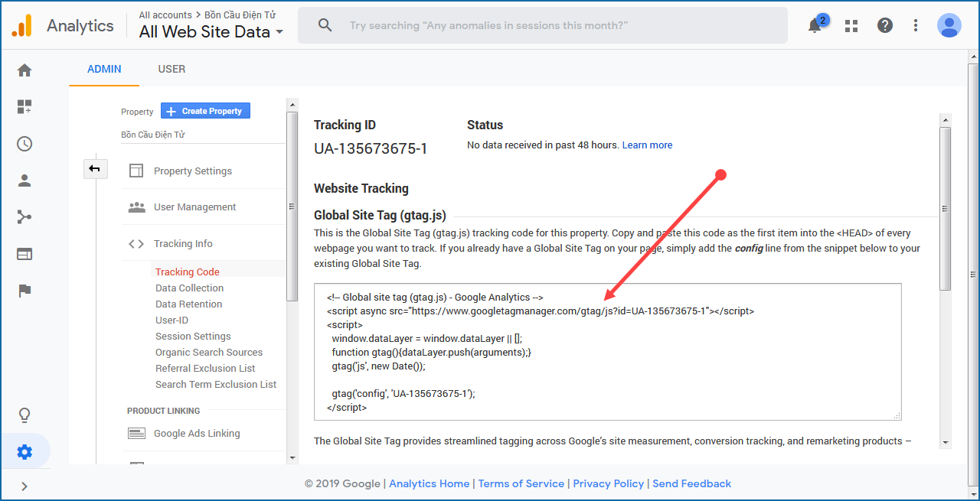Viewport: 980px width, 501px height.
Task: Select Tracking Code submenu item
Action: pyautogui.click(x=188, y=272)
